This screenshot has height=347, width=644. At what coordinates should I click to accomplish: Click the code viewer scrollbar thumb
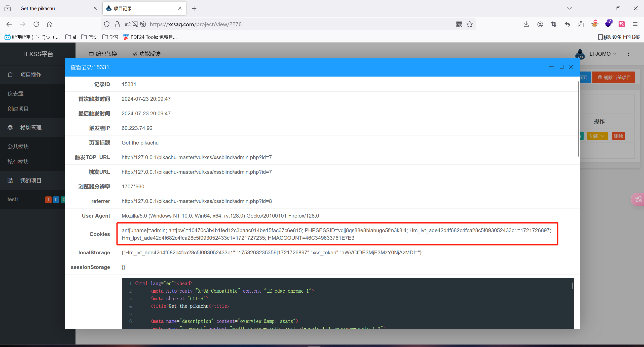(x=573, y=286)
